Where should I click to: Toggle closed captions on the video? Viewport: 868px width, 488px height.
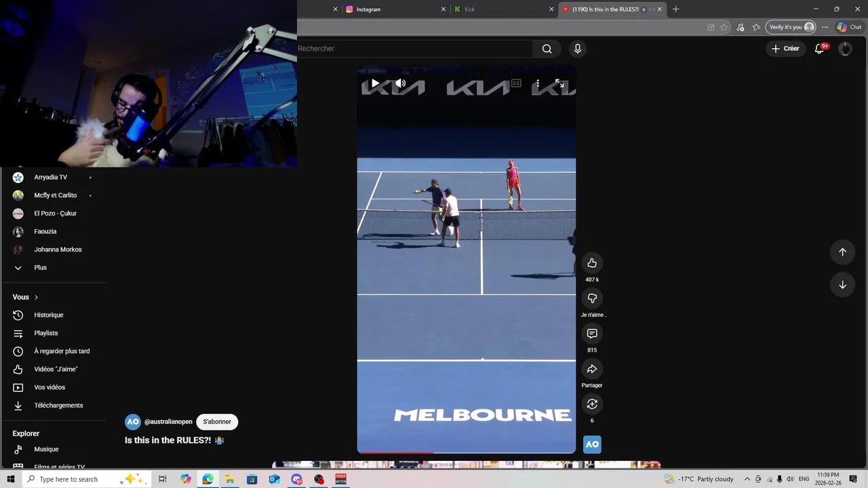(516, 83)
